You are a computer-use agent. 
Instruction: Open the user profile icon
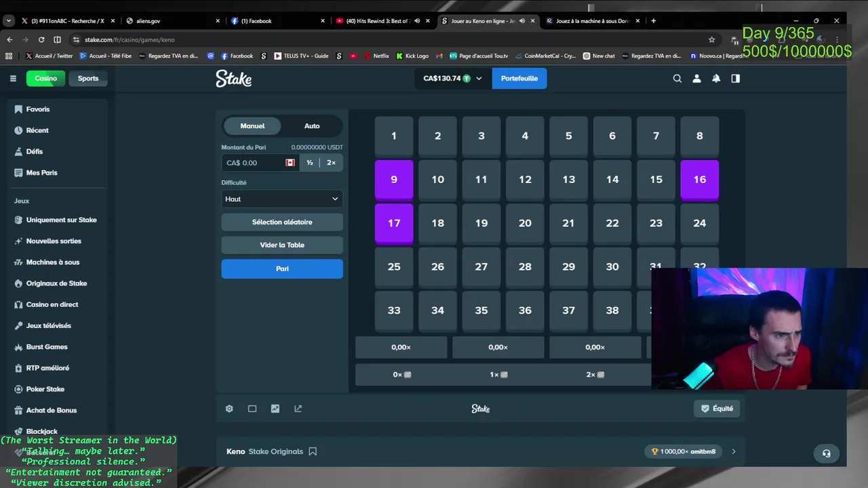(696, 79)
